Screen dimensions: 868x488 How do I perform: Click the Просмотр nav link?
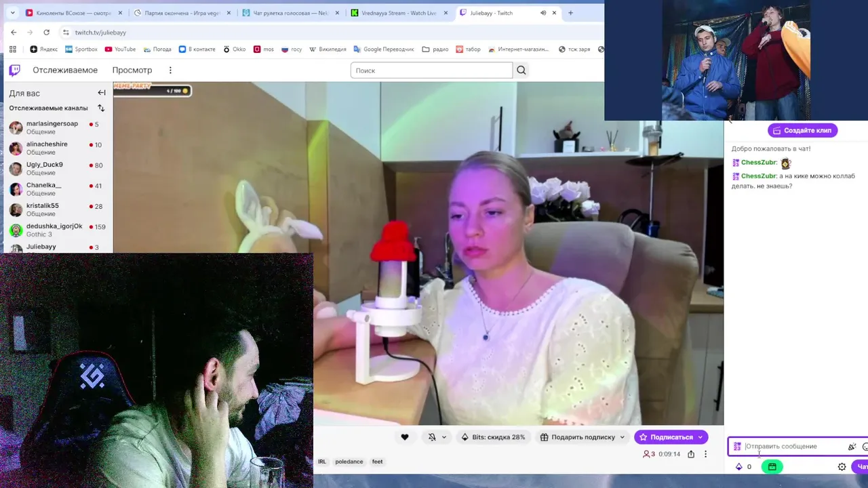[x=132, y=70]
